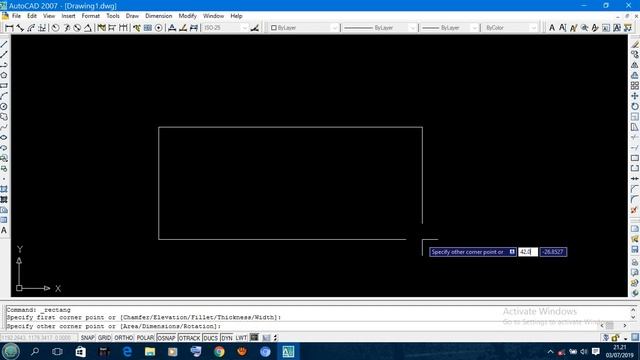Expand dynamic prompt options arrow
Viewport: 640px width, 360px height.
pos(512,252)
